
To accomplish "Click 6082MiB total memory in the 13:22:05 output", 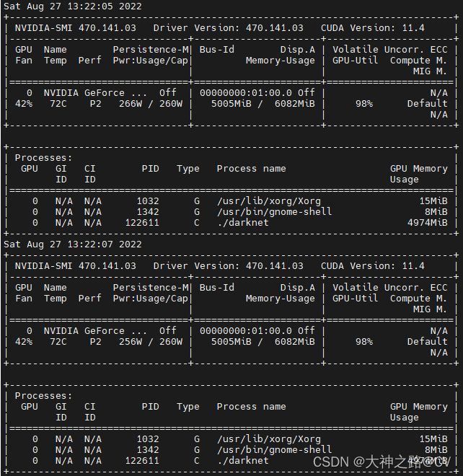I will coord(295,104).
